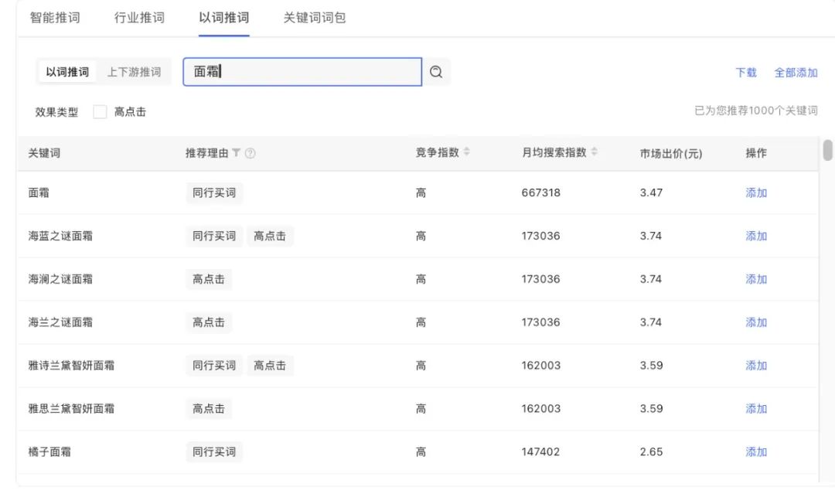The height and width of the screenshot is (504, 835).
Task: Click the 同行买词 tag in 橘子面霜 row
Action: pos(214,451)
